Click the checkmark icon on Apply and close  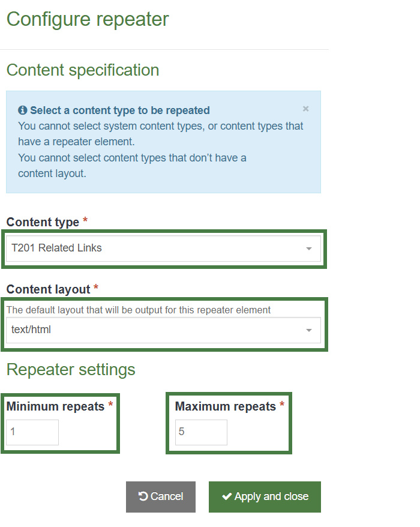point(226,496)
